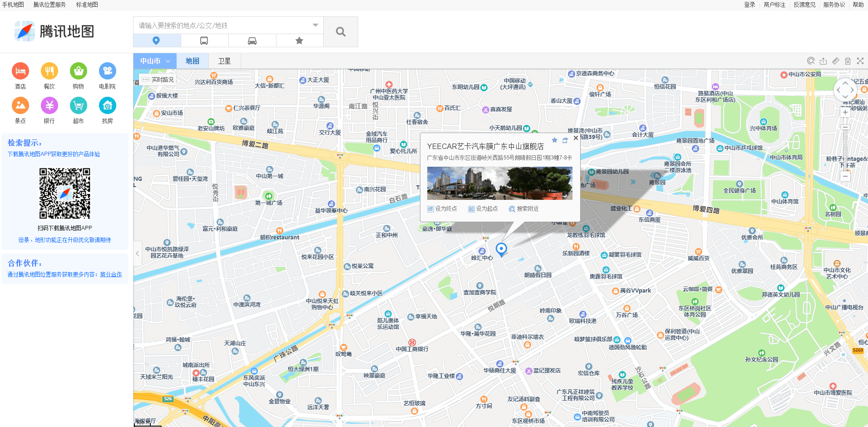This screenshot has width=868, height=427.
Task: Toggle fullscreen map view
Action: click(860, 61)
